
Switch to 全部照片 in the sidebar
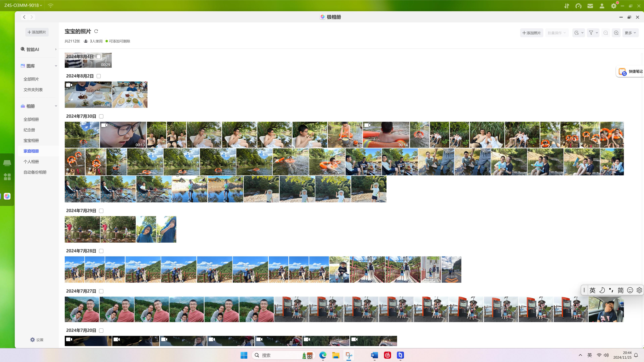coord(31,79)
